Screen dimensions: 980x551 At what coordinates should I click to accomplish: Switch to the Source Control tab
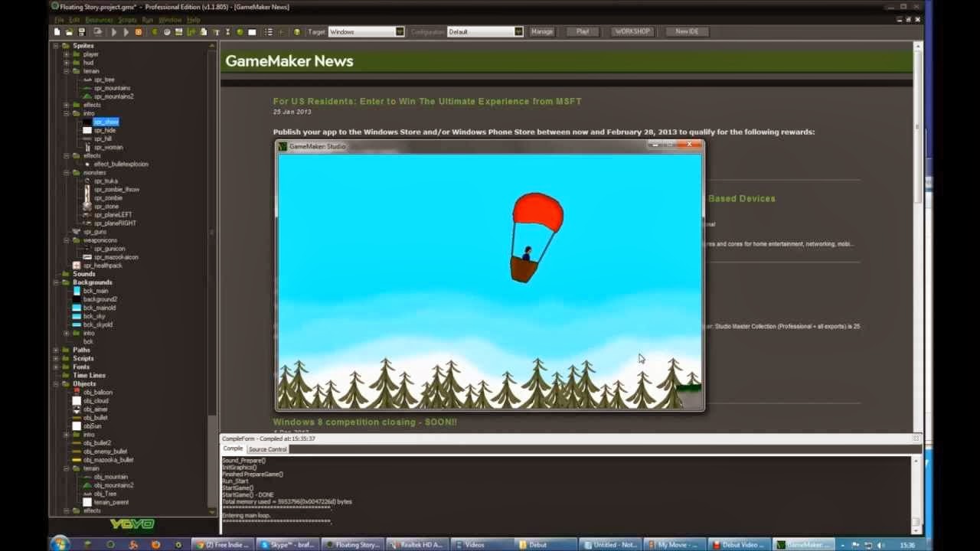[x=267, y=449]
